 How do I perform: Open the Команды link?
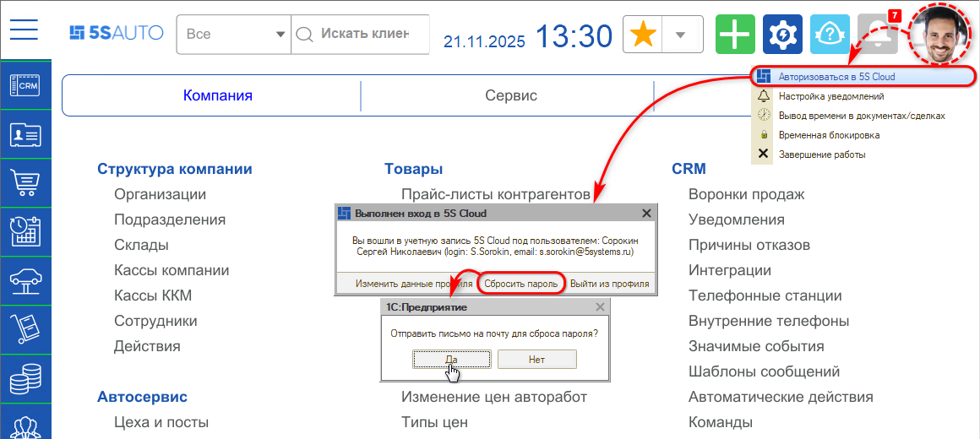click(721, 422)
